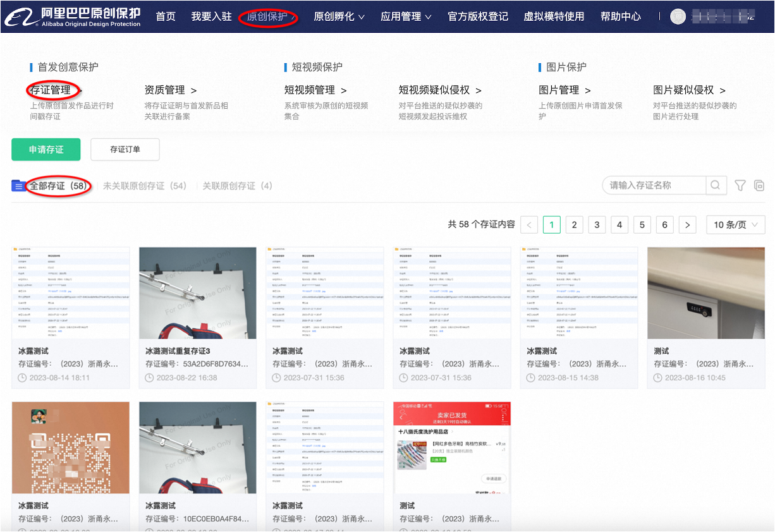Click the date 2023-08-22 16:38
The width and height of the screenshot is (775, 532).
click(x=187, y=378)
